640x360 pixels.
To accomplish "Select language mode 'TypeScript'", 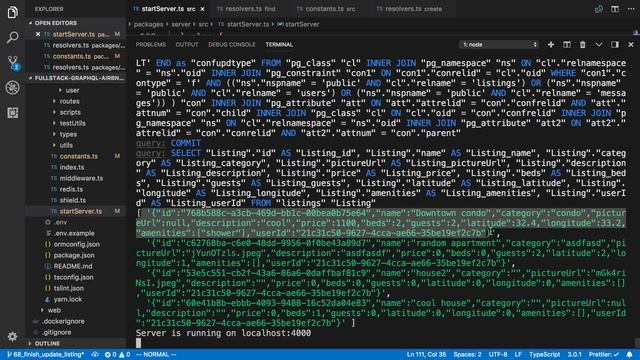I will tap(545, 354).
